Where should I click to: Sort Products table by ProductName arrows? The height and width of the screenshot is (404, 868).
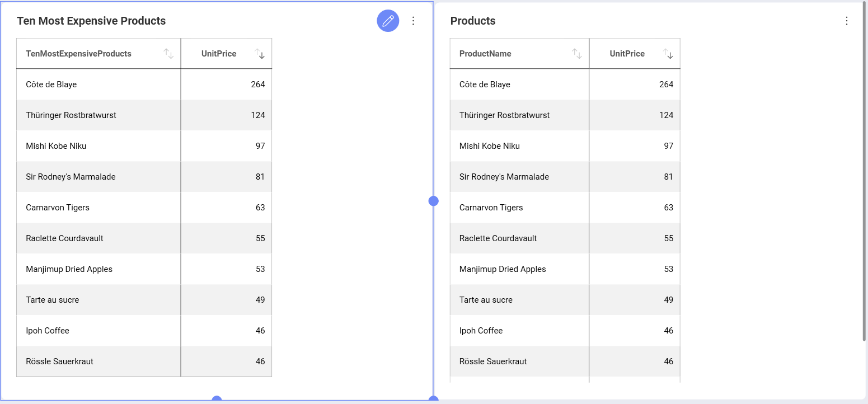(x=577, y=54)
